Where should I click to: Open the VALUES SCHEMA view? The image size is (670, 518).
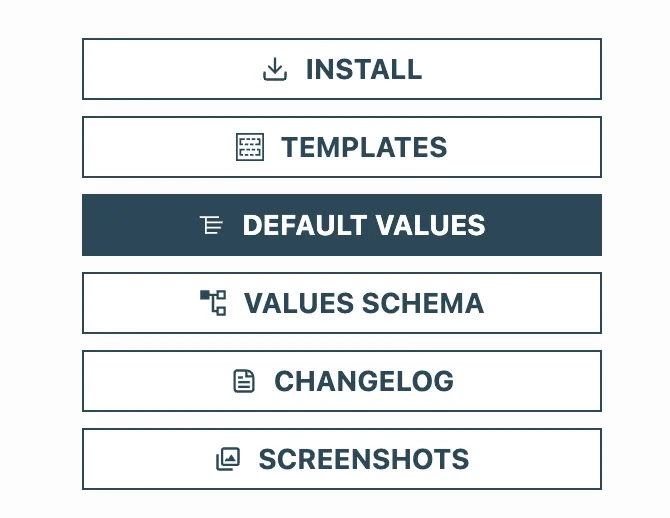(342, 303)
